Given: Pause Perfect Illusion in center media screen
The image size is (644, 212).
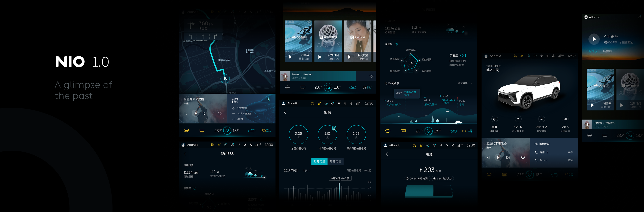Looking at the screenshot, I should point(285,76).
